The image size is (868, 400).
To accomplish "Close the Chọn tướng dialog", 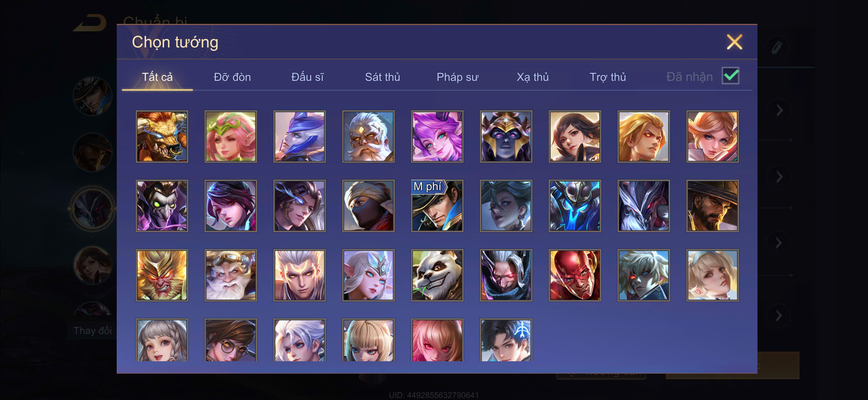I will coord(734,42).
